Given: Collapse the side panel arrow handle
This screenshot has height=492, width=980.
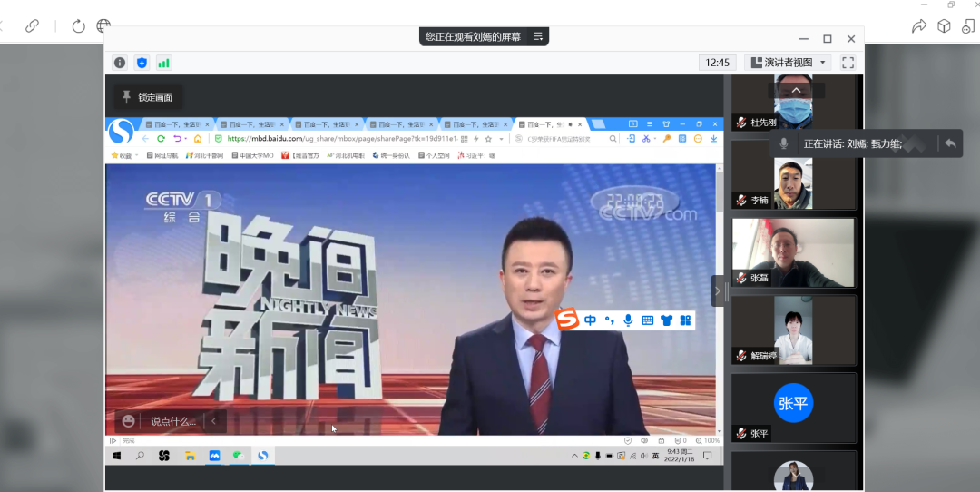Looking at the screenshot, I should click(718, 290).
